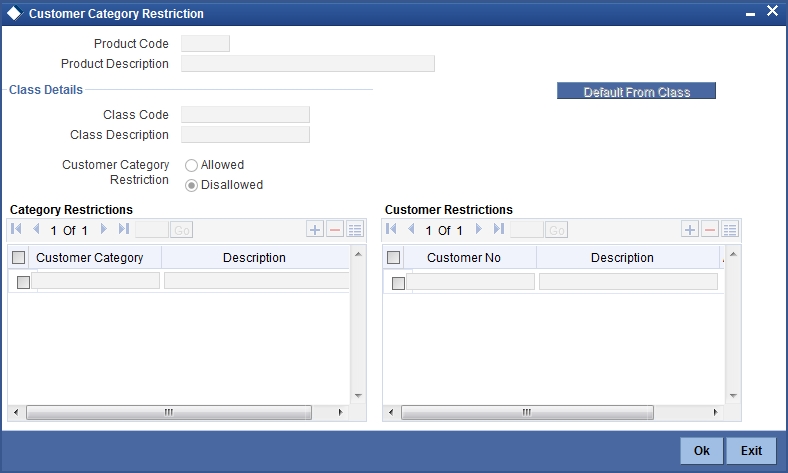
Task: Click the Customer Category column header
Action: click(x=89, y=257)
